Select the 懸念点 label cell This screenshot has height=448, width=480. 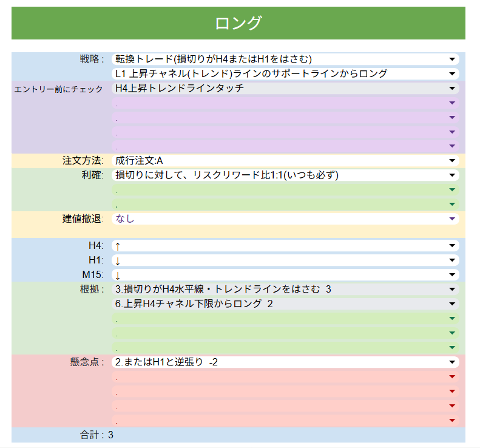(x=87, y=362)
